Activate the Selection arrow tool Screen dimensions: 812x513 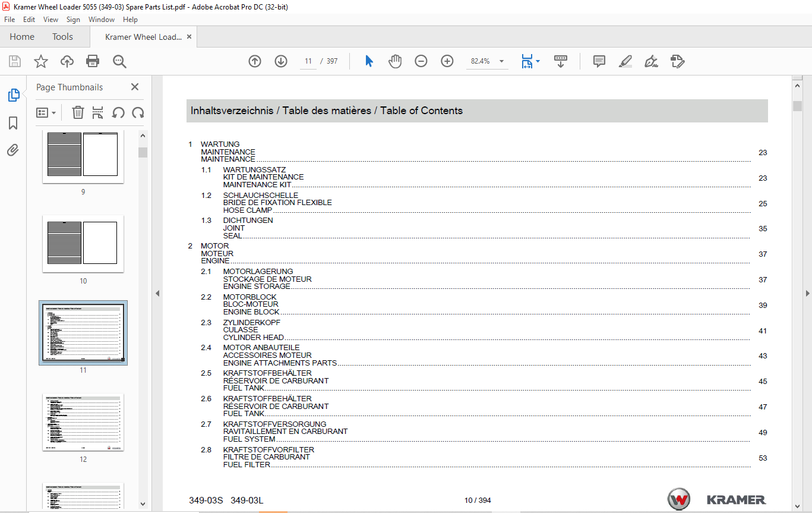coord(369,61)
